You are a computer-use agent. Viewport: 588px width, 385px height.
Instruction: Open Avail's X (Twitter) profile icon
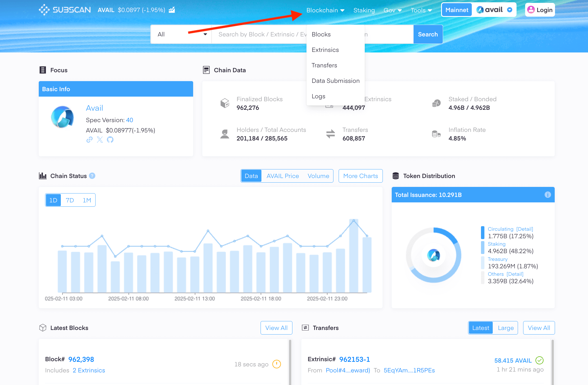(100, 140)
